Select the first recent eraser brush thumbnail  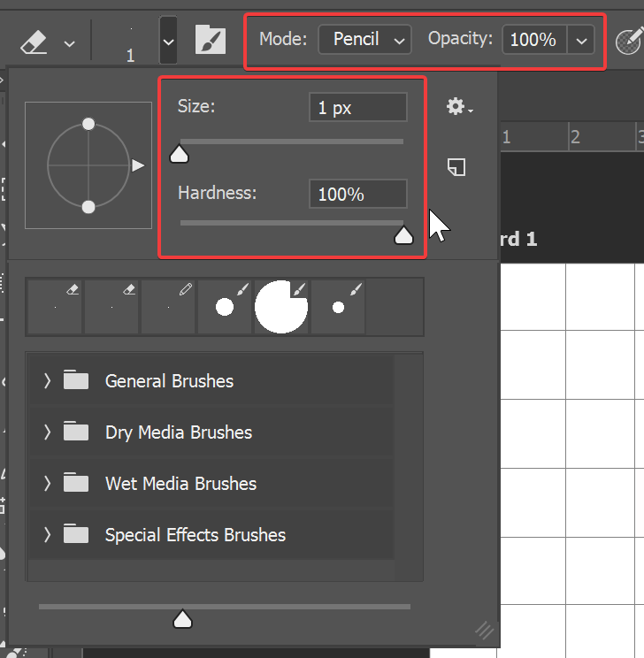click(x=55, y=307)
